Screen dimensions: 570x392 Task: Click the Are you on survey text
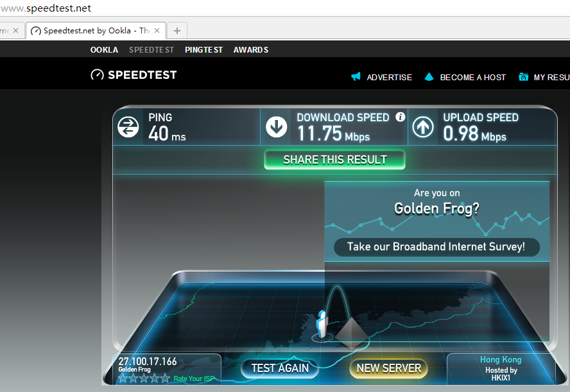pyautogui.click(x=436, y=192)
